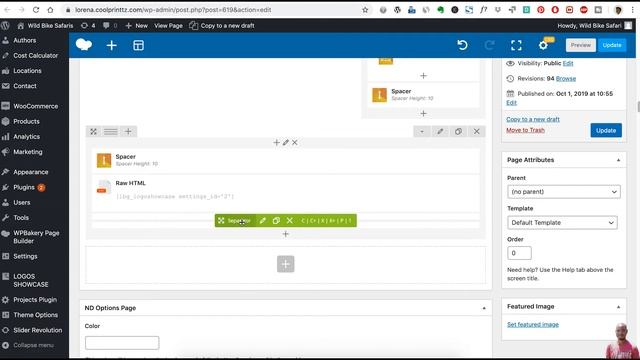Click the Raw HTML element icon

(104, 187)
